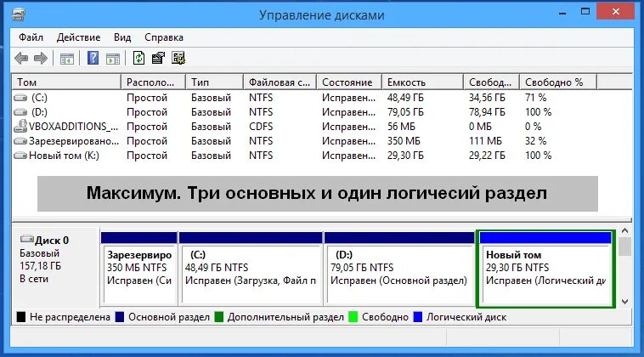This screenshot has height=357, width=644.
Task: Click the disk pane scrollbar thumb
Action: [624, 246]
